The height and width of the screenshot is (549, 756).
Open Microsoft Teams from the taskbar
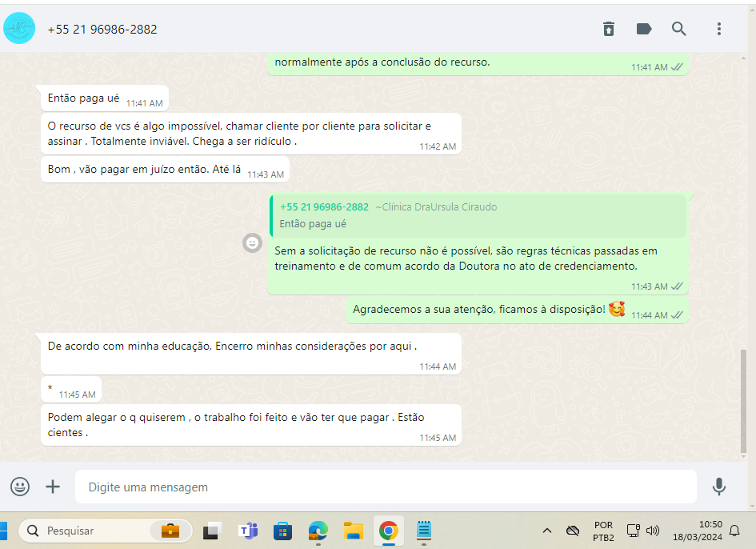[x=248, y=531]
